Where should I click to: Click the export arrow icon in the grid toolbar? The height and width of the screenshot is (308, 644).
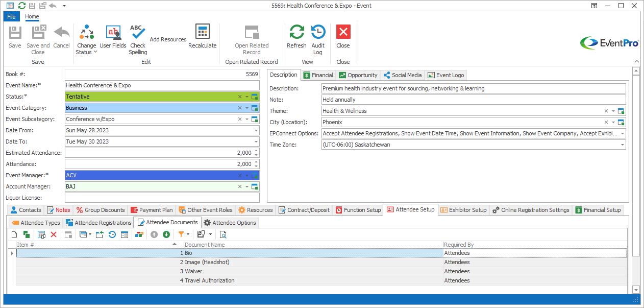(x=100, y=234)
